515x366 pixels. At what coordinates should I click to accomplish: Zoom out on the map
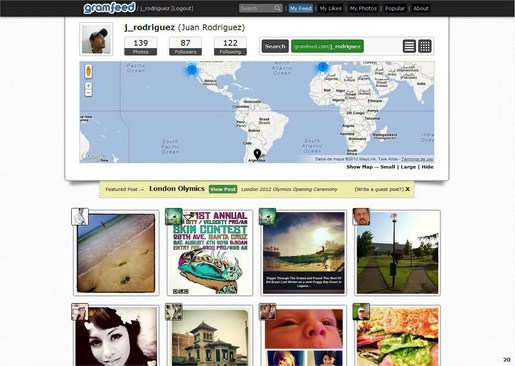[x=88, y=92]
